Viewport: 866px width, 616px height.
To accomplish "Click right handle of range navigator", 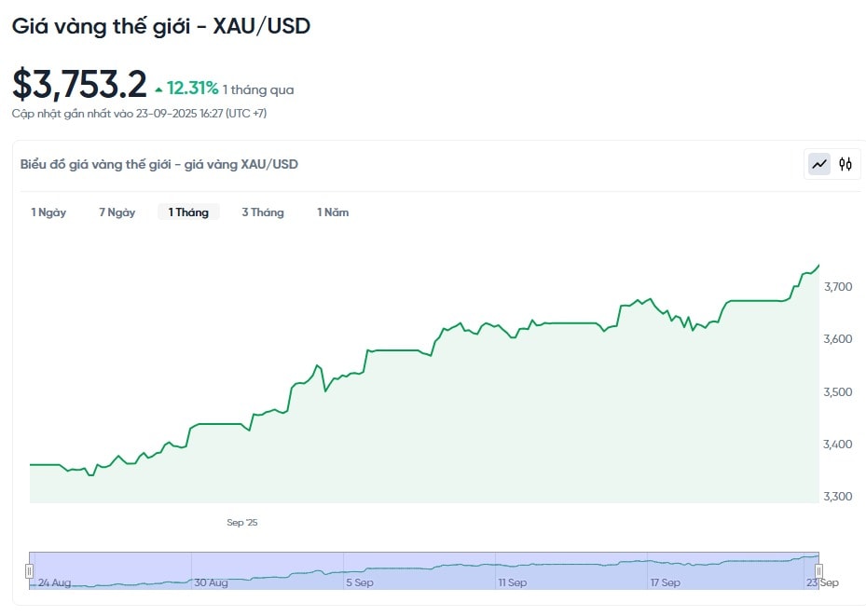I will (x=819, y=570).
